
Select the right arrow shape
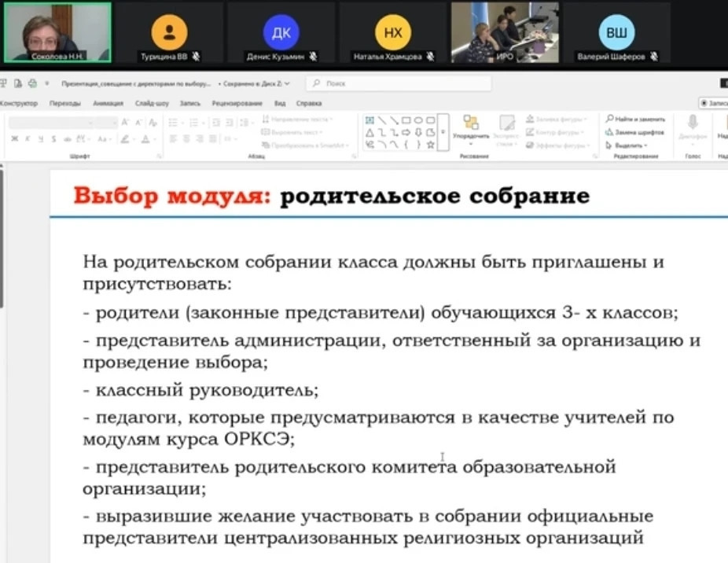tap(406, 132)
